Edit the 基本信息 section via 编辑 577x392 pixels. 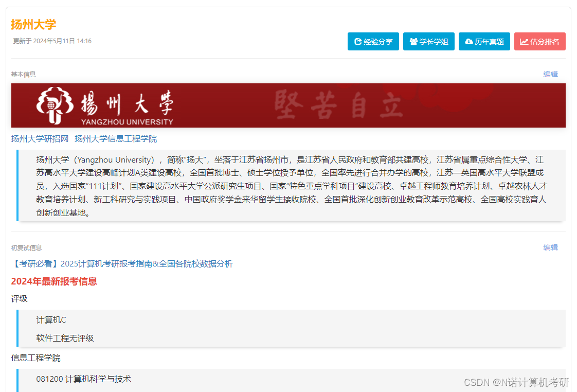click(550, 74)
